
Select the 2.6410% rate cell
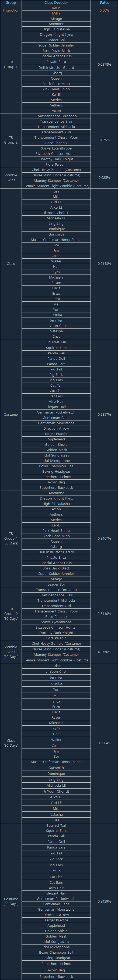[x=104, y=614]
